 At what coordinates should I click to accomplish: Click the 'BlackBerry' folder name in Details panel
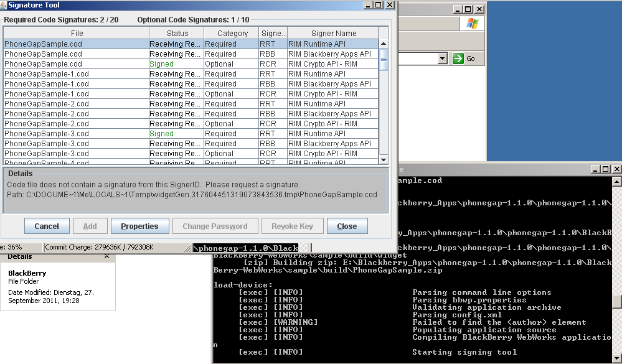tap(27, 273)
